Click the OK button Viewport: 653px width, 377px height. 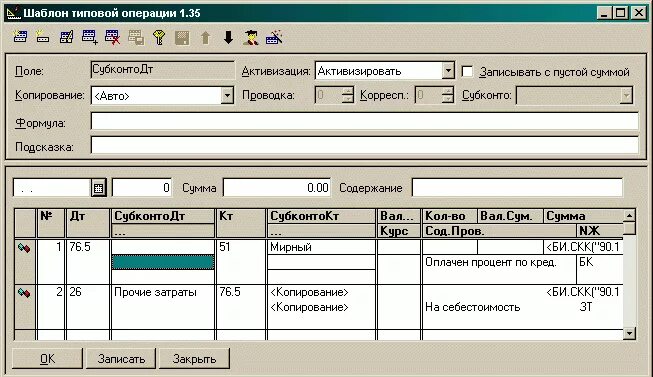pos(47,359)
